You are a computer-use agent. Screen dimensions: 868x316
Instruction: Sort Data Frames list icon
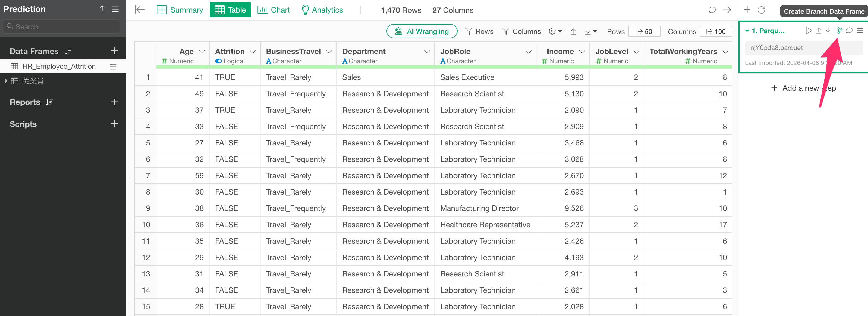tap(68, 51)
